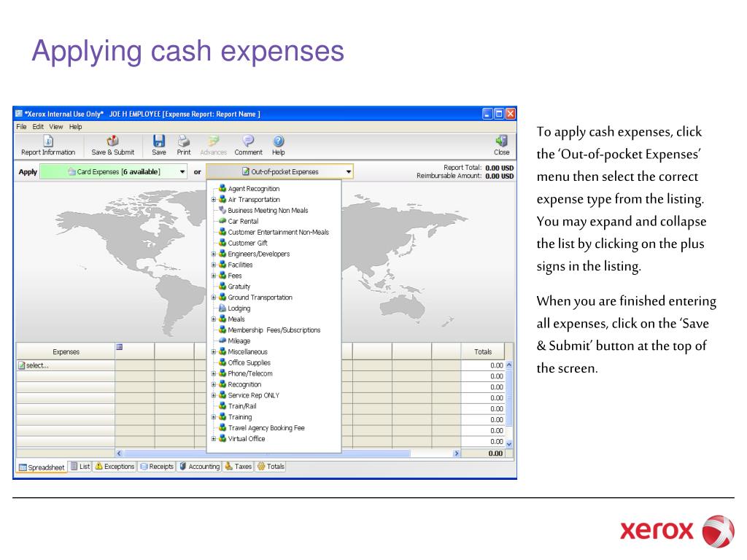Expand the Training tree node
Image resolution: width=747 pixels, height=560 pixels.
214,417
